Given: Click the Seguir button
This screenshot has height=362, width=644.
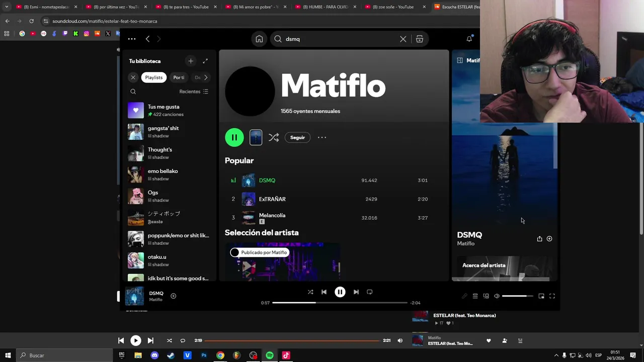Looking at the screenshot, I should tap(297, 137).
